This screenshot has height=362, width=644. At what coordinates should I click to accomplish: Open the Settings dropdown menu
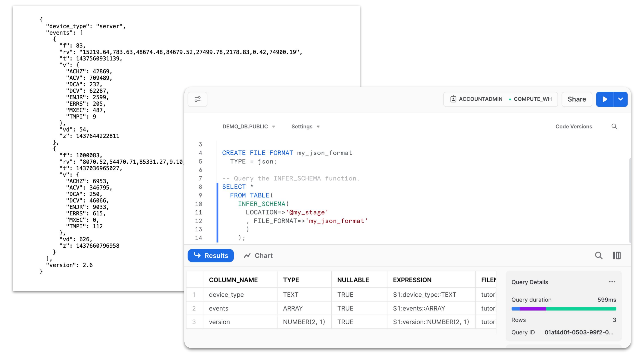click(x=305, y=126)
